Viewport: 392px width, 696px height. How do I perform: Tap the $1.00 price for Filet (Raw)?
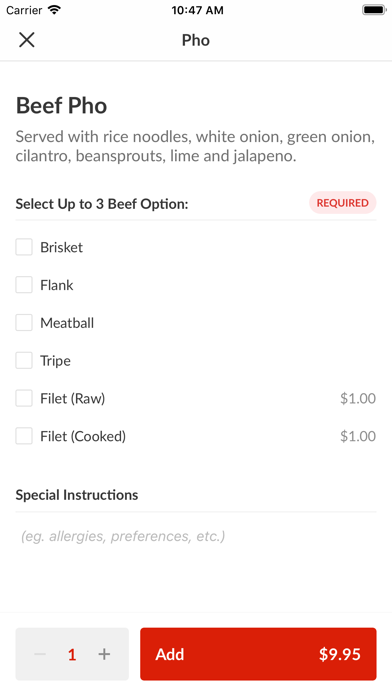click(358, 398)
